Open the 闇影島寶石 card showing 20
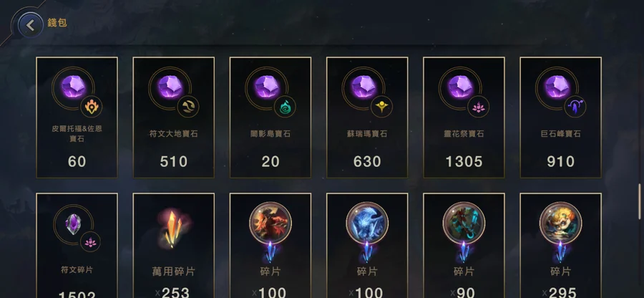 click(x=270, y=117)
